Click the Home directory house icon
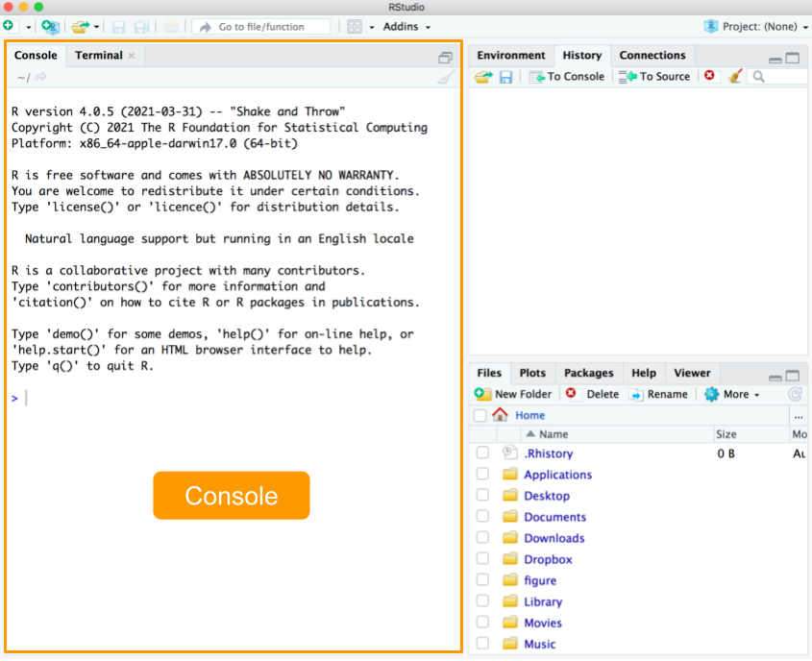This screenshot has width=812, height=661. 500,415
